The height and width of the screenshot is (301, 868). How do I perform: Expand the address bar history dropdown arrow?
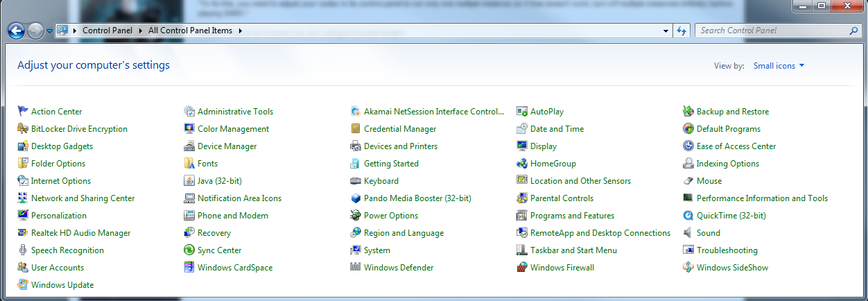coord(666,31)
